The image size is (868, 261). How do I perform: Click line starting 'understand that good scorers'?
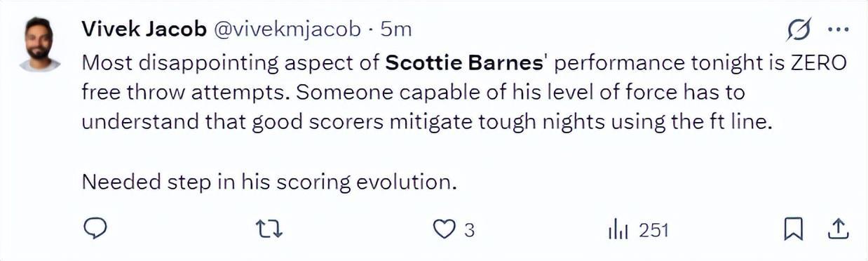(x=426, y=121)
